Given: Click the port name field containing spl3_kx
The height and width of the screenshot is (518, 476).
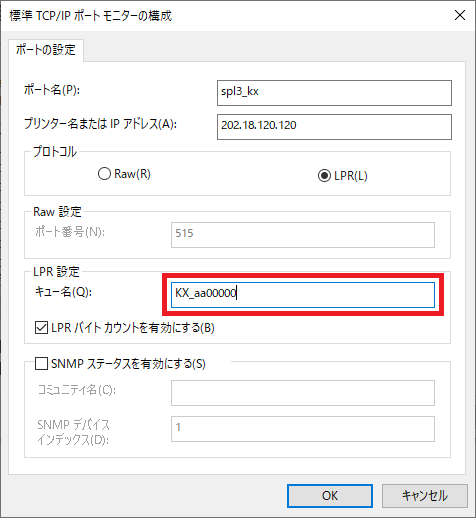Looking at the screenshot, I should (x=334, y=93).
